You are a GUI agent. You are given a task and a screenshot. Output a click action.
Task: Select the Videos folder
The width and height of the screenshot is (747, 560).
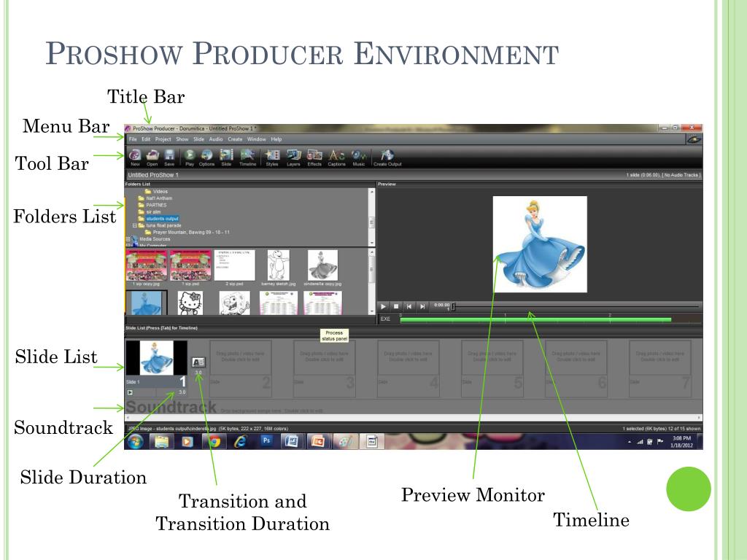point(156,192)
